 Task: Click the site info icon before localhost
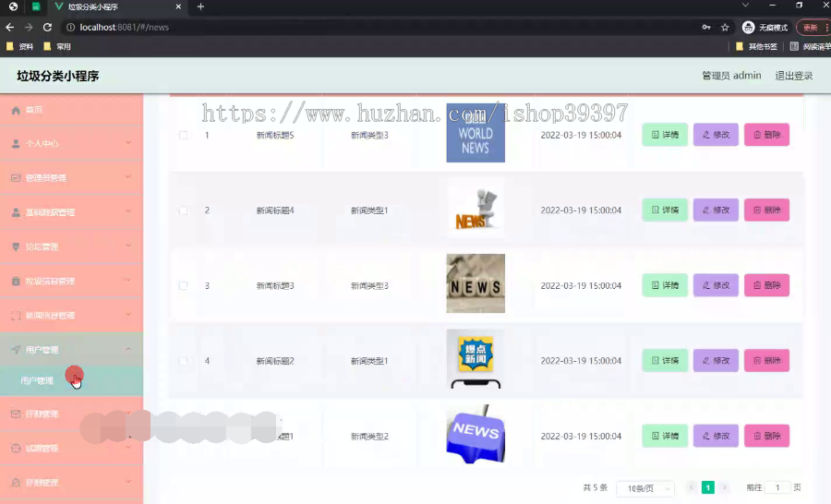70,27
